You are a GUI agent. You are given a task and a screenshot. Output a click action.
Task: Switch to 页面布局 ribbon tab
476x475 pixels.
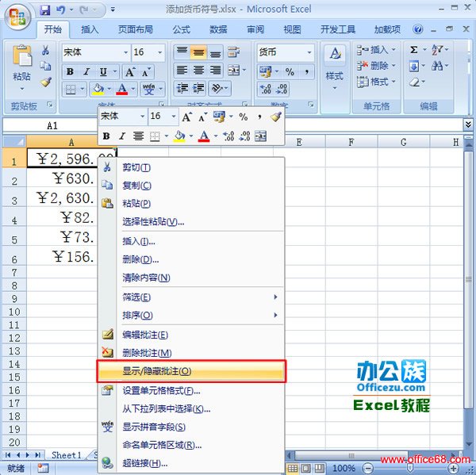[136, 29]
